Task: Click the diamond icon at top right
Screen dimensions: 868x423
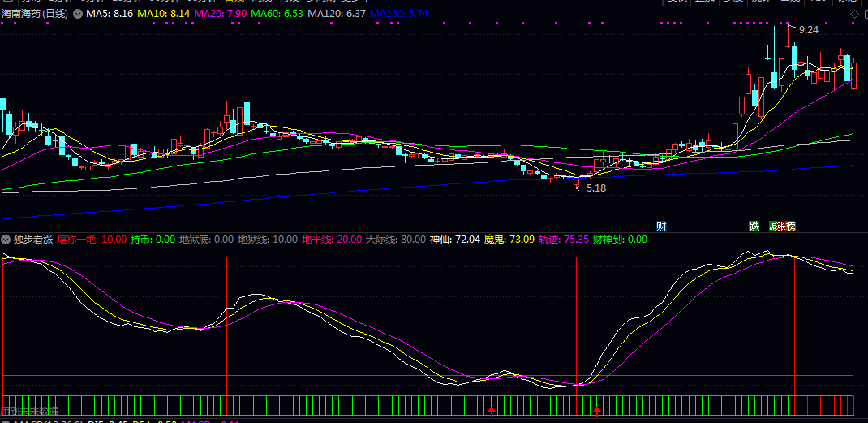Action: point(853,15)
